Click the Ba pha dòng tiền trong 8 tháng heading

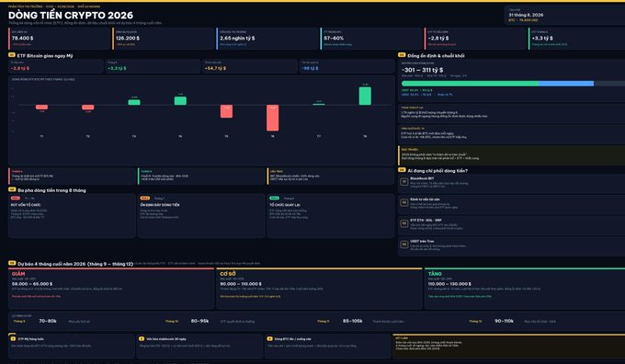(51, 190)
